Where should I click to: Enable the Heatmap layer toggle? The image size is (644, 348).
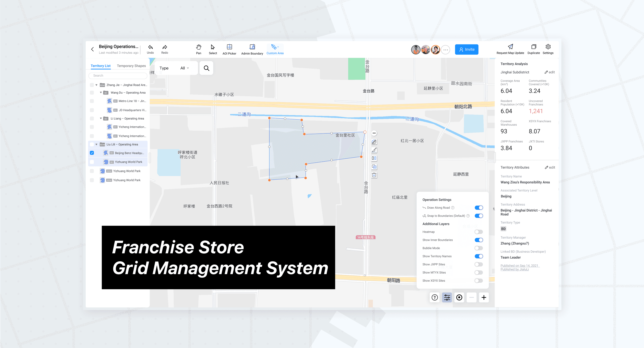[x=478, y=232]
